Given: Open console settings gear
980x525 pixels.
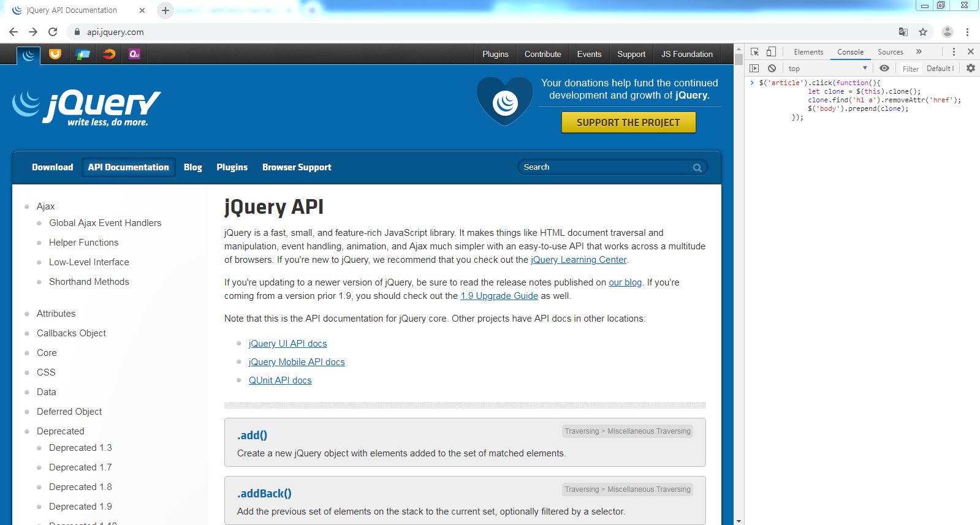Looking at the screenshot, I should (x=971, y=69).
